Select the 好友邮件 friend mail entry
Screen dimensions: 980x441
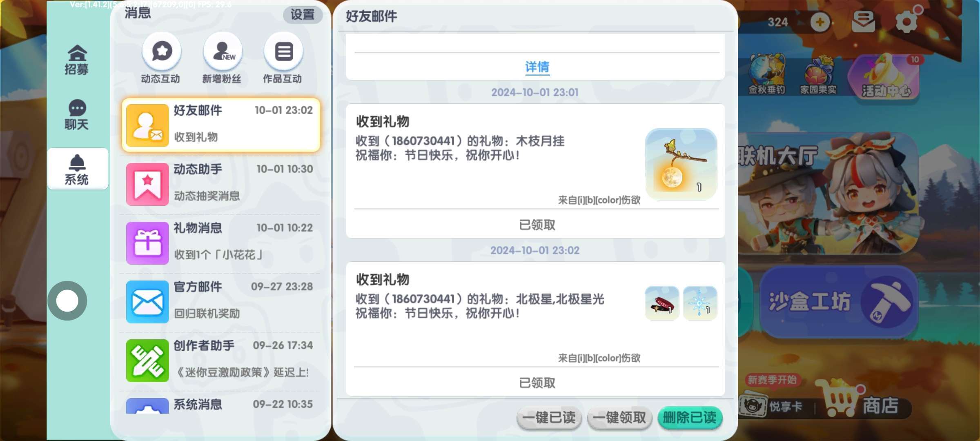[221, 125]
